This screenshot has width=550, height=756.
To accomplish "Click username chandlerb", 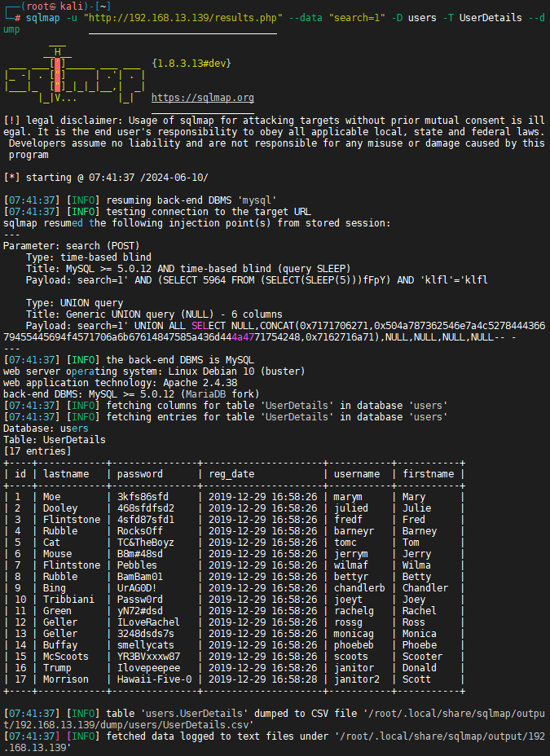I will pos(359,588).
